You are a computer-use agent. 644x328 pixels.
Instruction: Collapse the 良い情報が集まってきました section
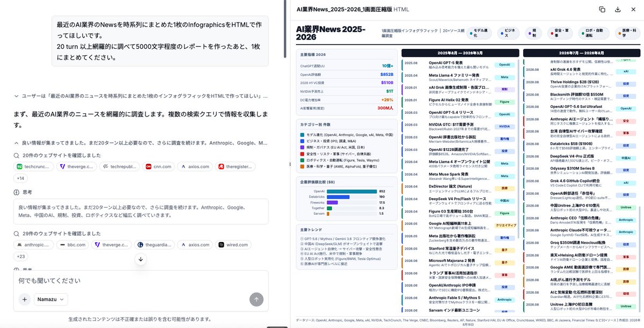(141, 143)
